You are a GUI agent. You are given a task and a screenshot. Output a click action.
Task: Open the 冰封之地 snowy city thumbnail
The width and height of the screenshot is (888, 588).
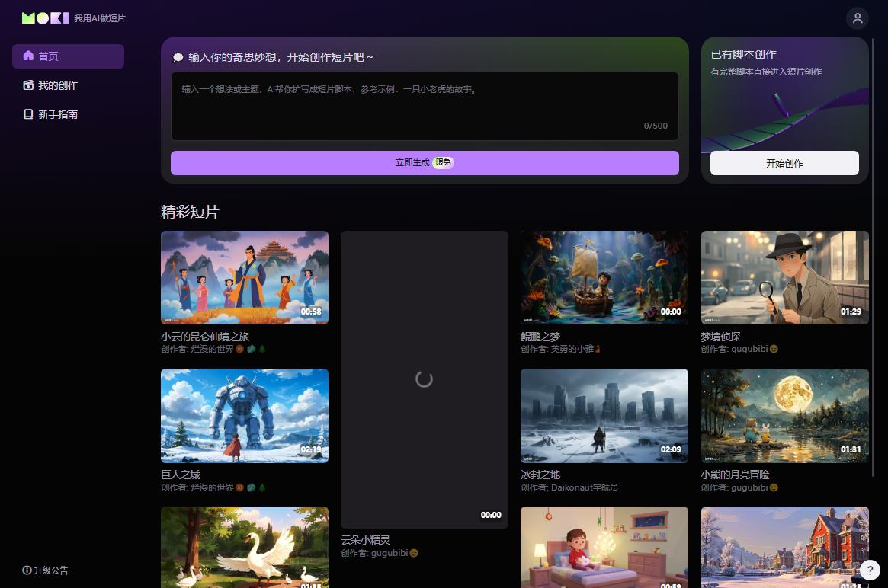coord(604,415)
